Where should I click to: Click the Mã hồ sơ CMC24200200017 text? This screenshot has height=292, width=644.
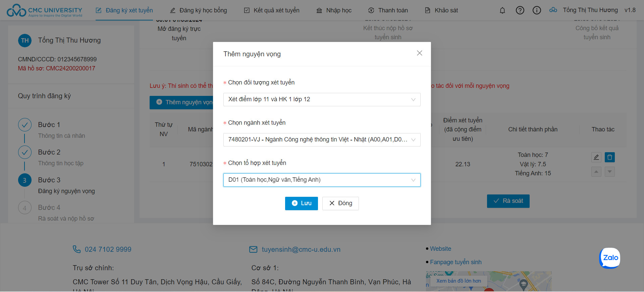pos(57,68)
